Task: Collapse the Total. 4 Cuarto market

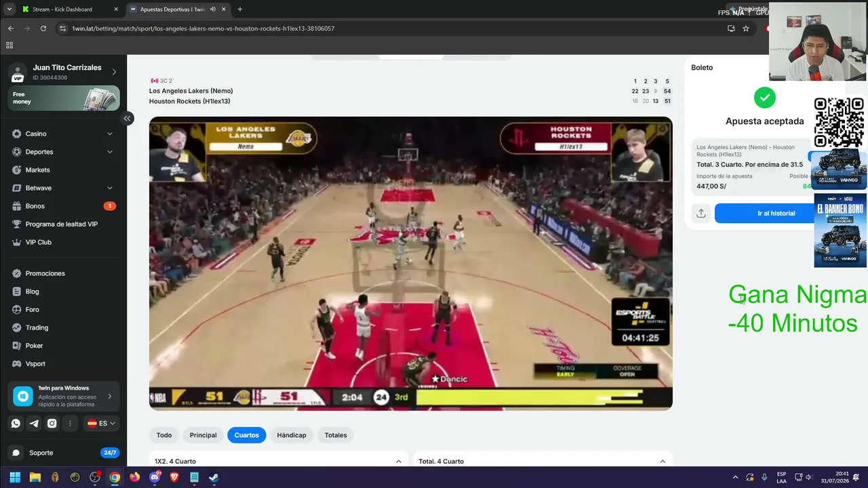Action: tap(663, 462)
